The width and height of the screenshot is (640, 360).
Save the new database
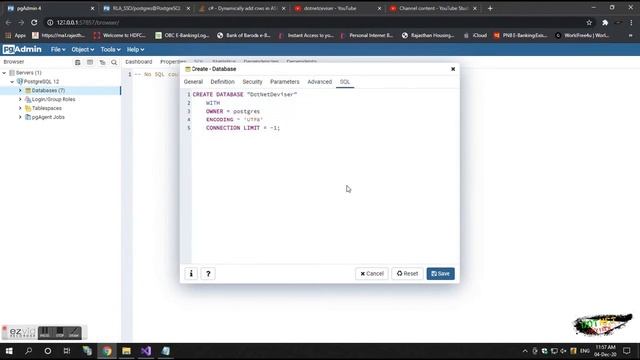440,273
